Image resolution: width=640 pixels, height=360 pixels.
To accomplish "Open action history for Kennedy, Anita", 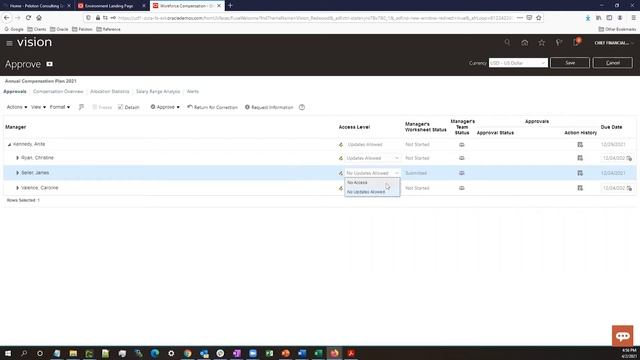I will (x=580, y=145).
